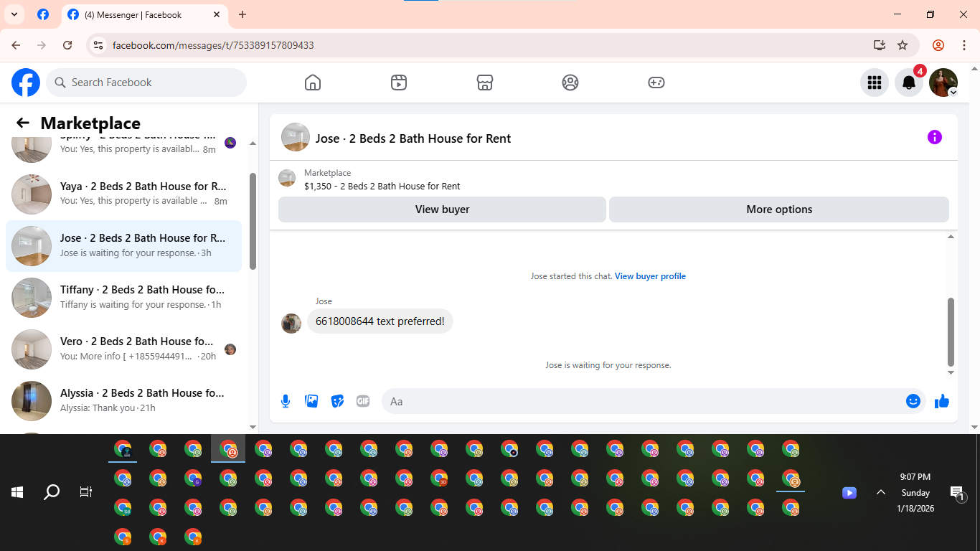The width and height of the screenshot is (980, 551).
Task: Click browser Back button
Action: pos(16,45)
